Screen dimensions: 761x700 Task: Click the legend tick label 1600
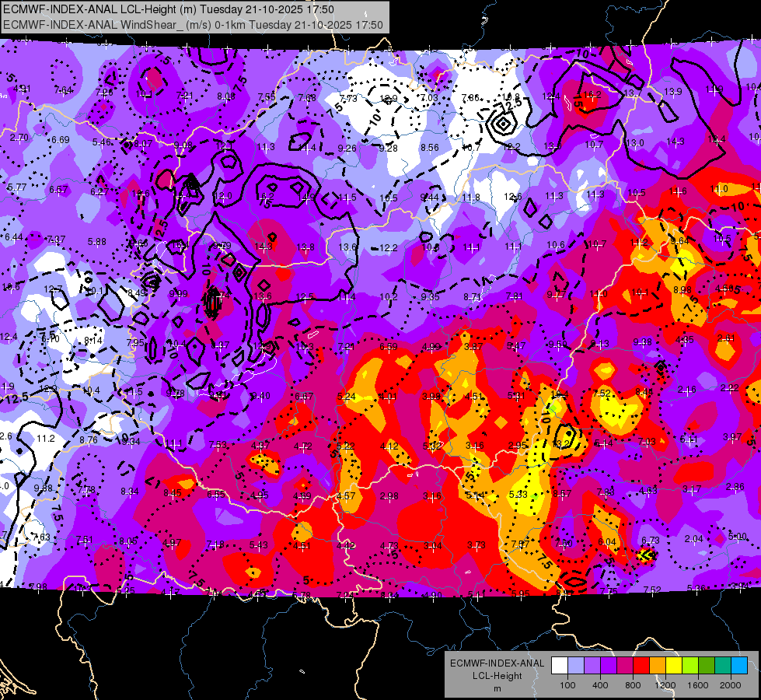pos(698,685)
